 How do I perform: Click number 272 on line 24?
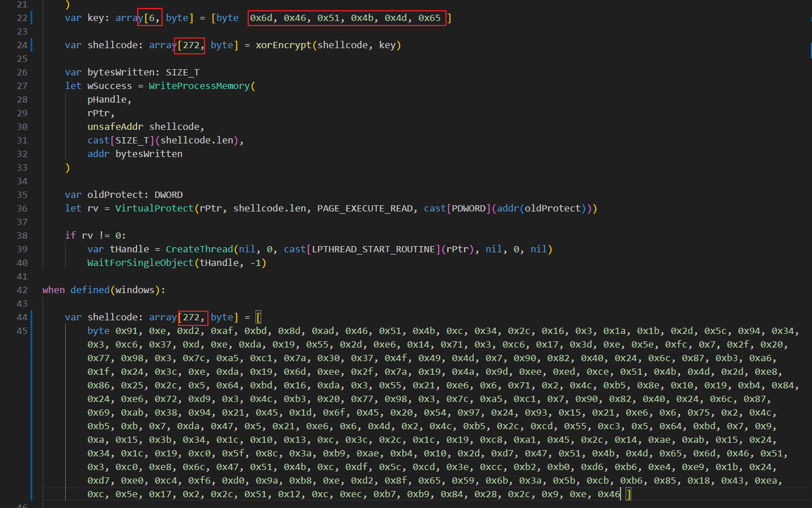point(191,45)
